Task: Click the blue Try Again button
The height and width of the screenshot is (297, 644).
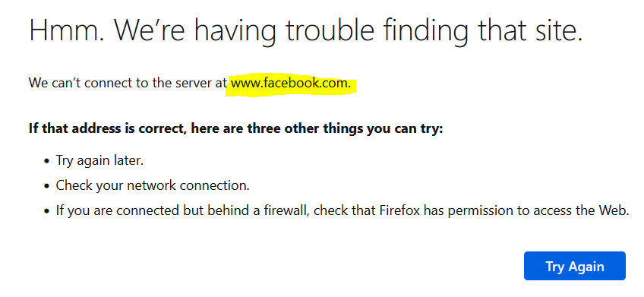Action: click(575, 266)
